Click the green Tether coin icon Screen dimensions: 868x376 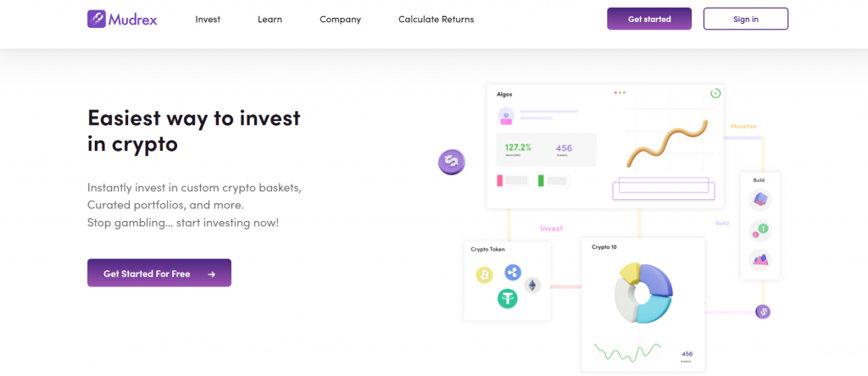[507, 299]
